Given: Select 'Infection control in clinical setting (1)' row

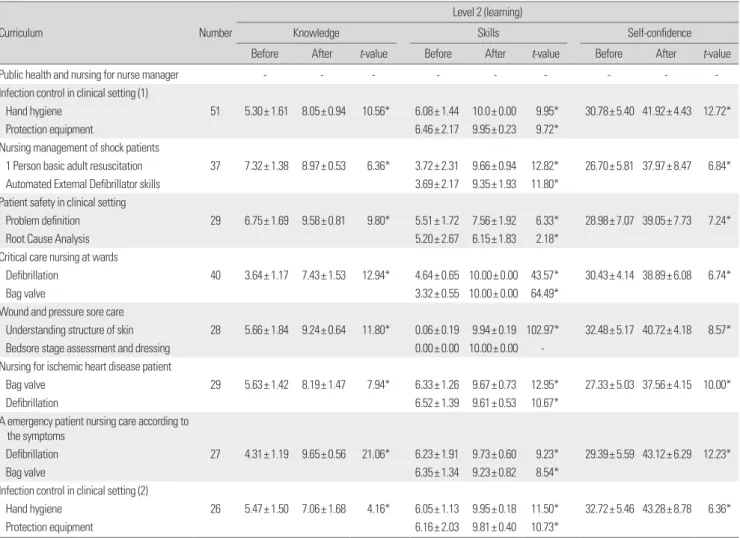Looking at the screenshot, I should click(74, 93).
